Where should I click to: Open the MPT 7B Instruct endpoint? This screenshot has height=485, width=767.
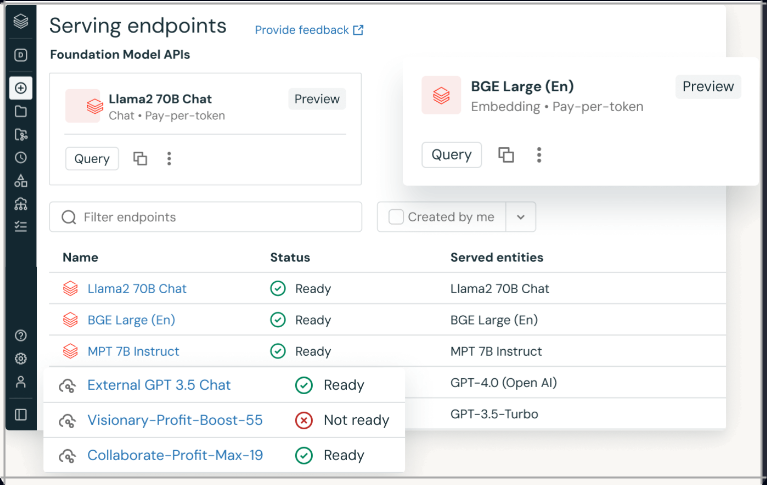133,352
